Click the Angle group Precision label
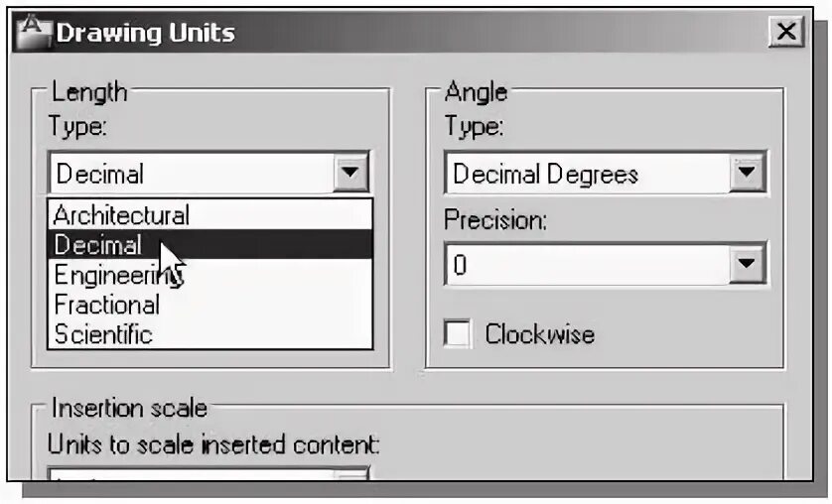The image size is (832, 504). pyautogui.click(x=494, y=219)
